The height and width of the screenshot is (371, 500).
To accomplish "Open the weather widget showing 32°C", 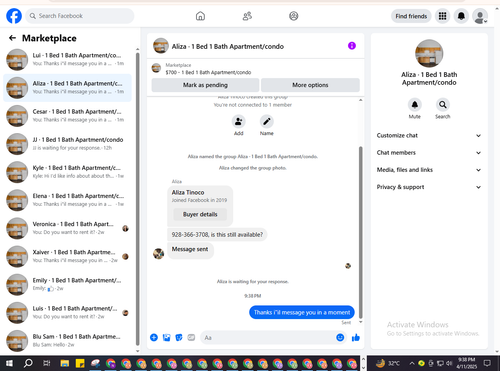I will coord(388,363).
